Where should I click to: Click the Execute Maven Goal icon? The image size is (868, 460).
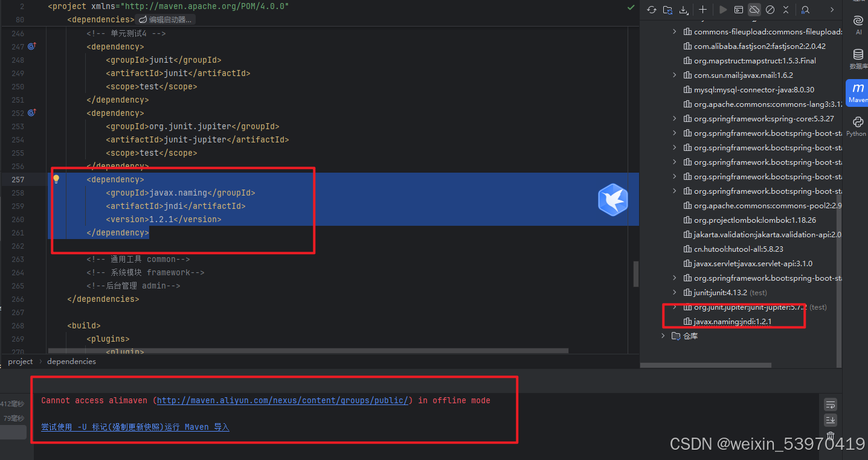point(739,10)
